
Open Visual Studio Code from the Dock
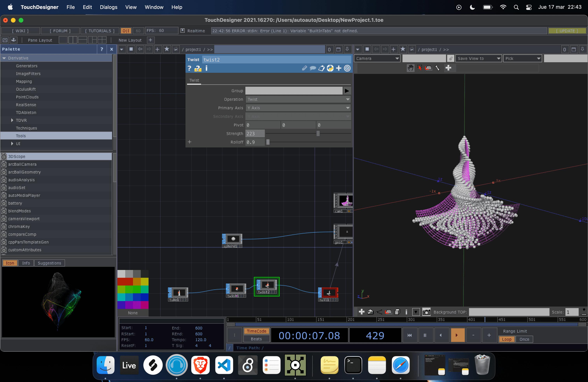[x=224, y=365]
